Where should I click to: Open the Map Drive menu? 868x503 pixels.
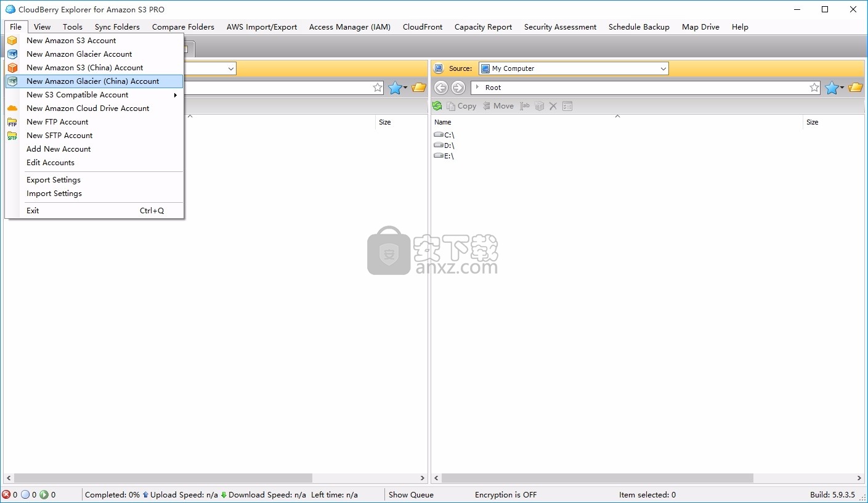coord(700,27)
